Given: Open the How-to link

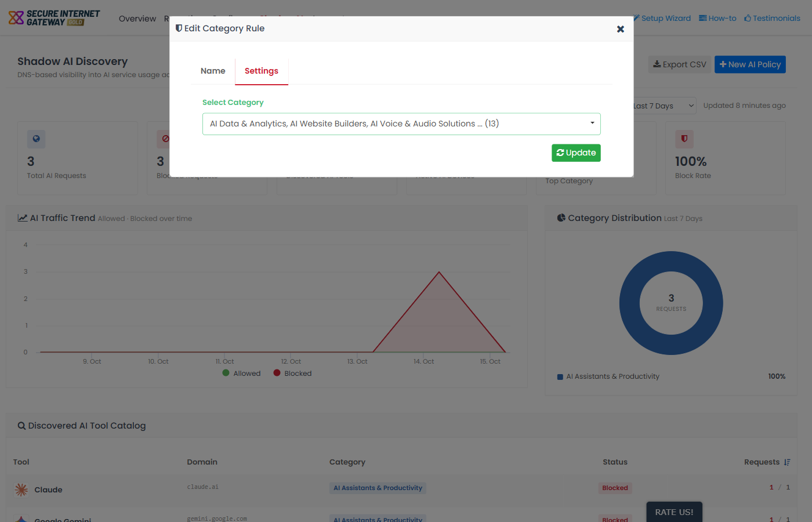Looking at the screenshot, I should click(x=717, y=18).
